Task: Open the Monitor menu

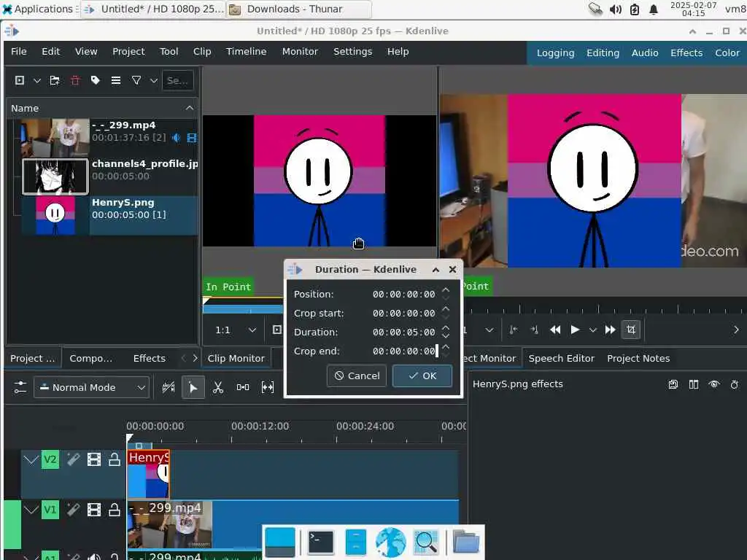Action: click(x=300, y=52)
